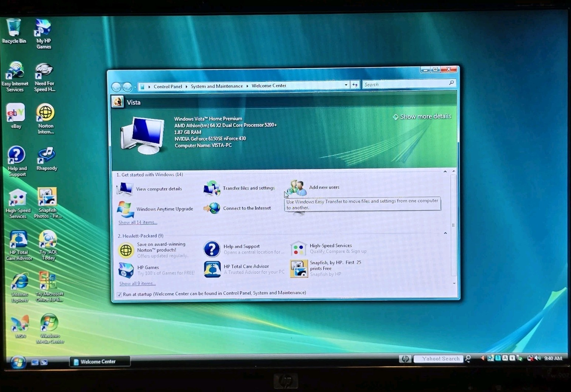Go forward with the Forward button

coord(127,87)
